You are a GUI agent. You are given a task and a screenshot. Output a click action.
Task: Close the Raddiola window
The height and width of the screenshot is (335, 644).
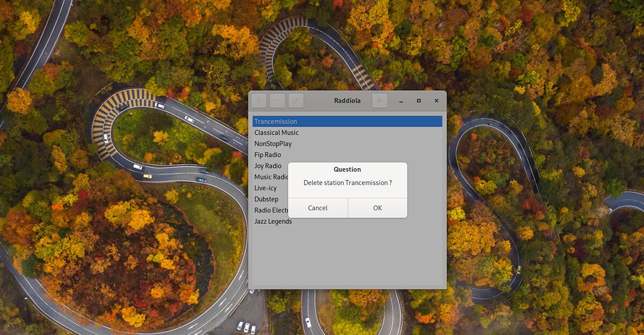(x=436, y=101)
